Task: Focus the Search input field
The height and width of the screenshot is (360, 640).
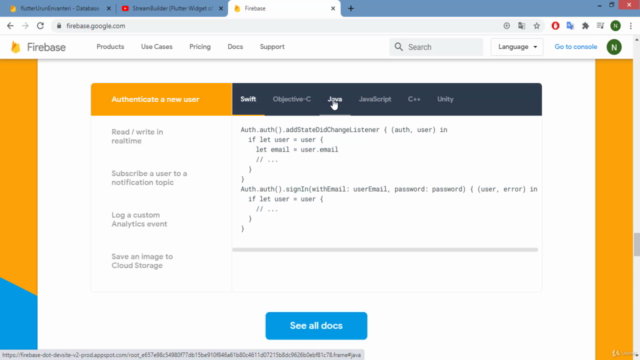Action: tap(436, 47)
